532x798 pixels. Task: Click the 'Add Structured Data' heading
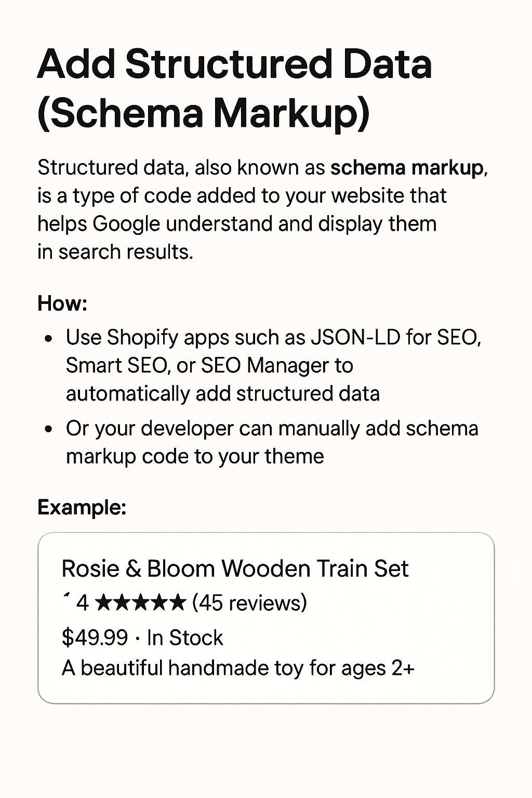point(234,64)
